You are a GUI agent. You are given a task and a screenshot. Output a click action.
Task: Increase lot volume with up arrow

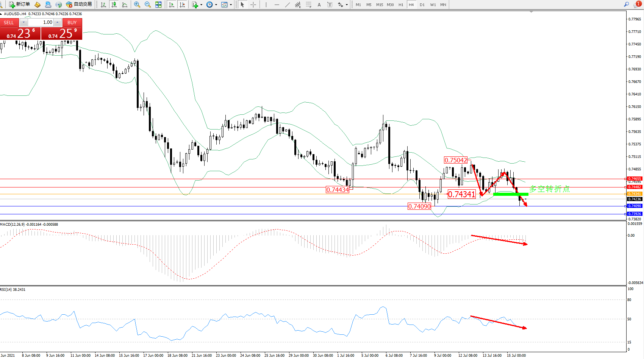(x=58, y=22)
